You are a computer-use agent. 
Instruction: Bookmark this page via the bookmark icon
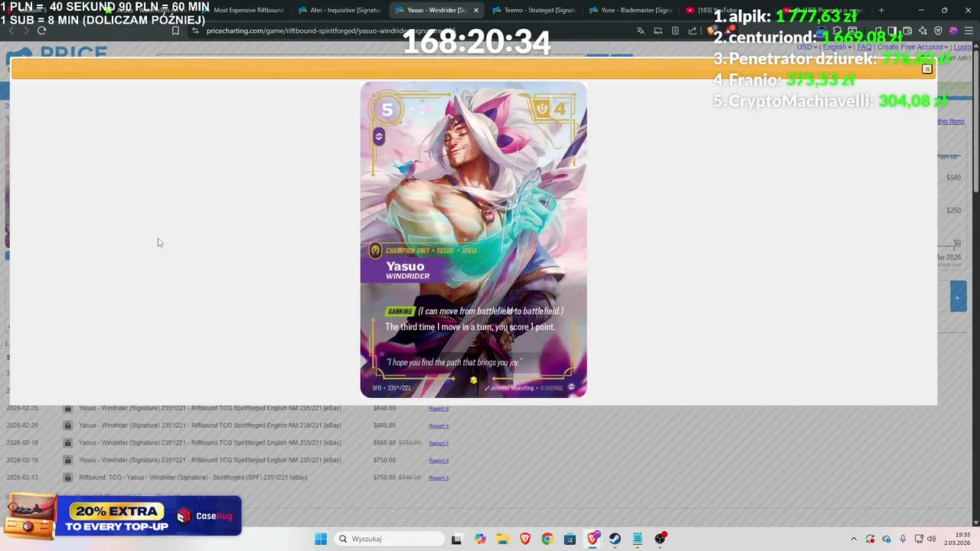tap(175, 31)
